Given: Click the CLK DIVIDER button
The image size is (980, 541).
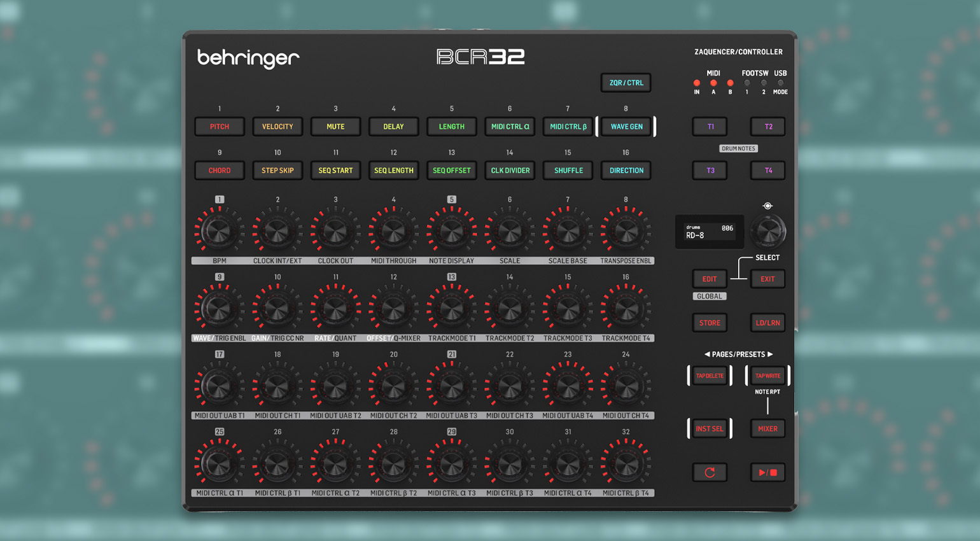Looking at the screenshot, I should click(510, 171).
